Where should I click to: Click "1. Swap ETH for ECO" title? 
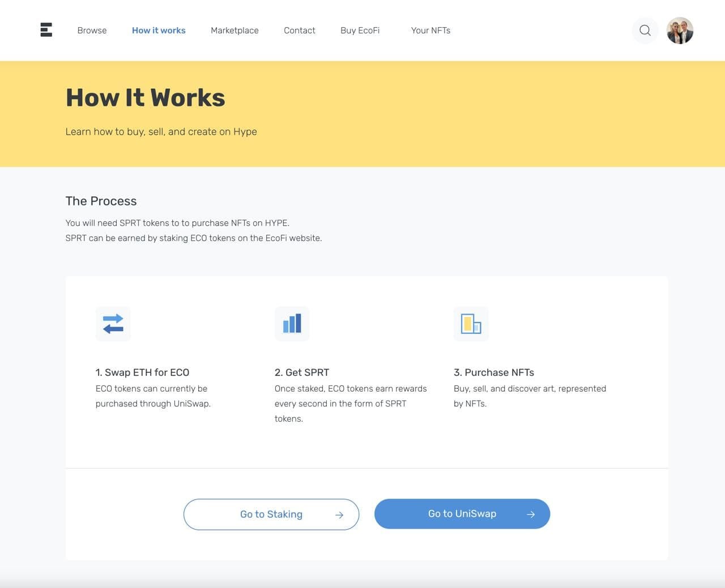(143, 372)
